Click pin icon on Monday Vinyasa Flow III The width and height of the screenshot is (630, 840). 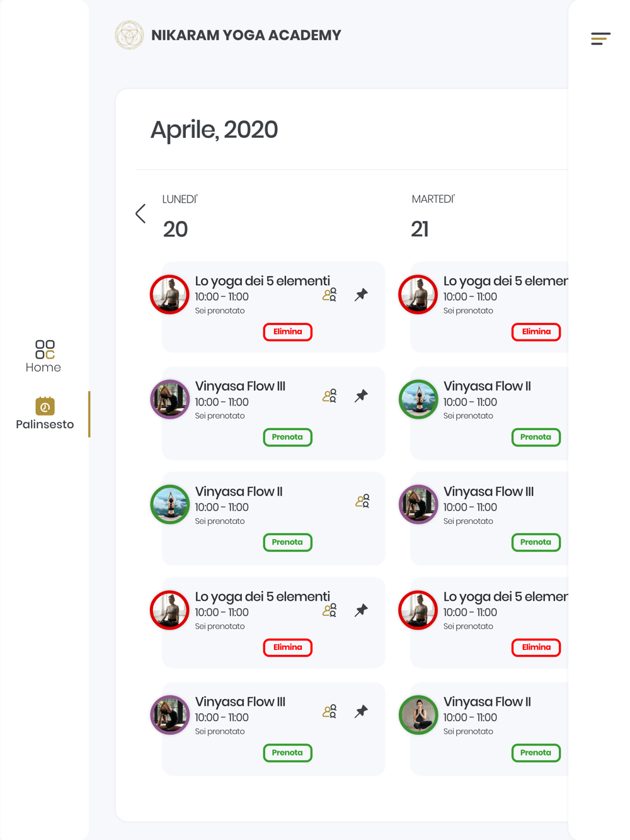pos(361,396)
